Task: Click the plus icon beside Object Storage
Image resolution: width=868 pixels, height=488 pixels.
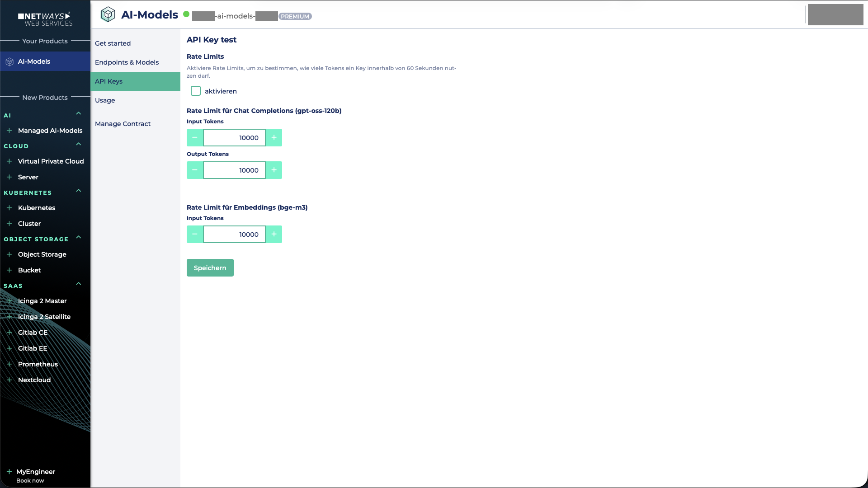Action: [x=9, y=254]
